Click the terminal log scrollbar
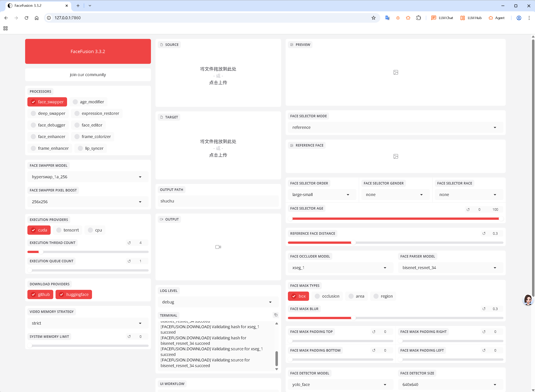Image resolution: width=535 pixels, height=392 pixels. tap(277, 359)
